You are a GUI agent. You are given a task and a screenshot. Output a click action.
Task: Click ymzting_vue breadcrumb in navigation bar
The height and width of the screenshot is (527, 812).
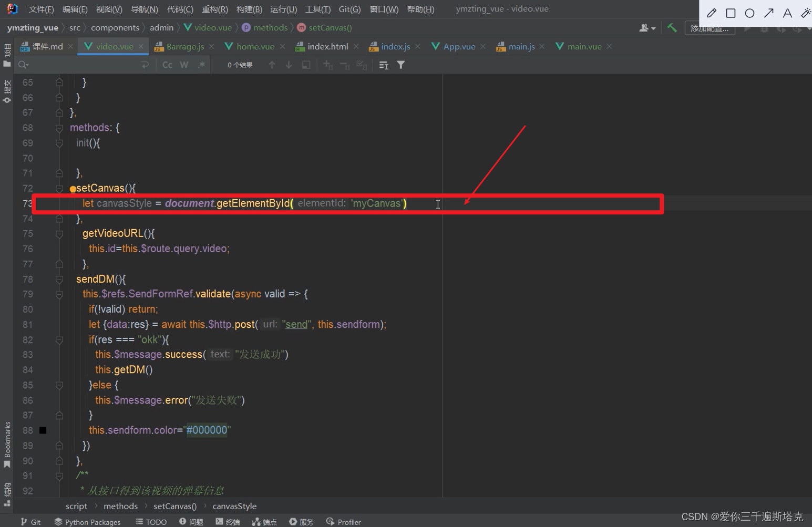pos(33,27)
